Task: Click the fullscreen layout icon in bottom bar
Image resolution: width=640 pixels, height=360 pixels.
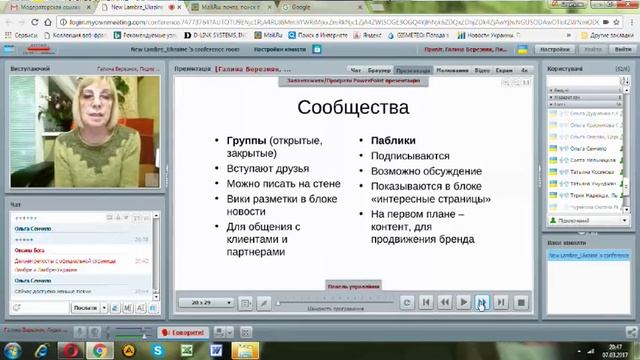Action: pyautogui.click(x=246, y=332)
